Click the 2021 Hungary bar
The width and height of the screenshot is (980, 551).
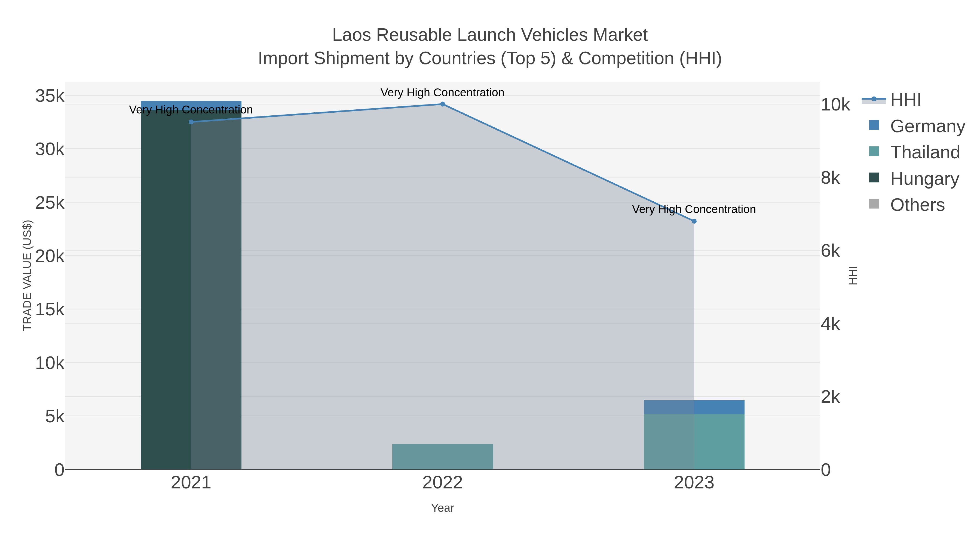(191, 290)
